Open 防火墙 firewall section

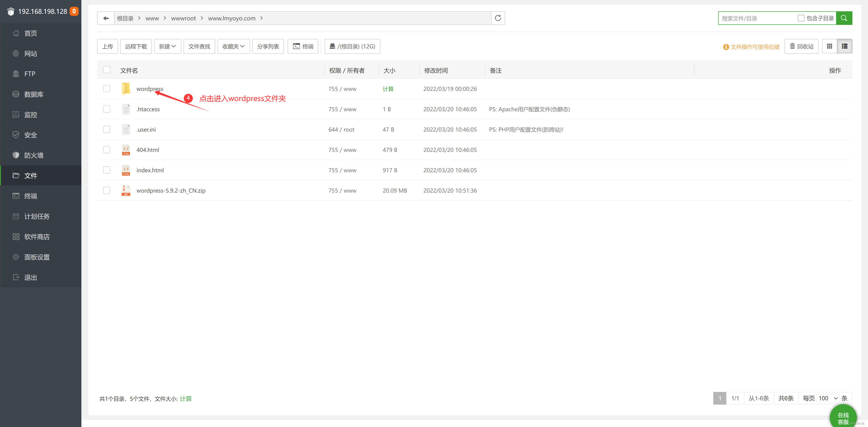41,155
